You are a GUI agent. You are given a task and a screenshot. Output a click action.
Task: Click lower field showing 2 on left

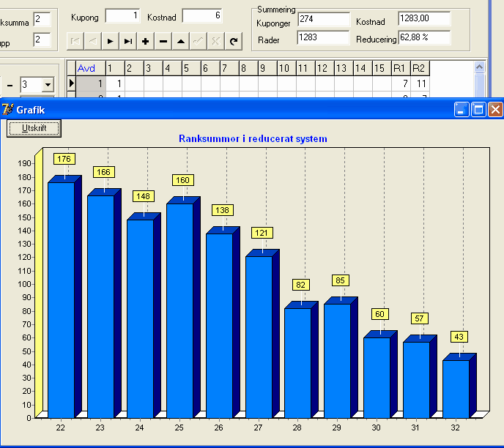click(x=42, y=40)
